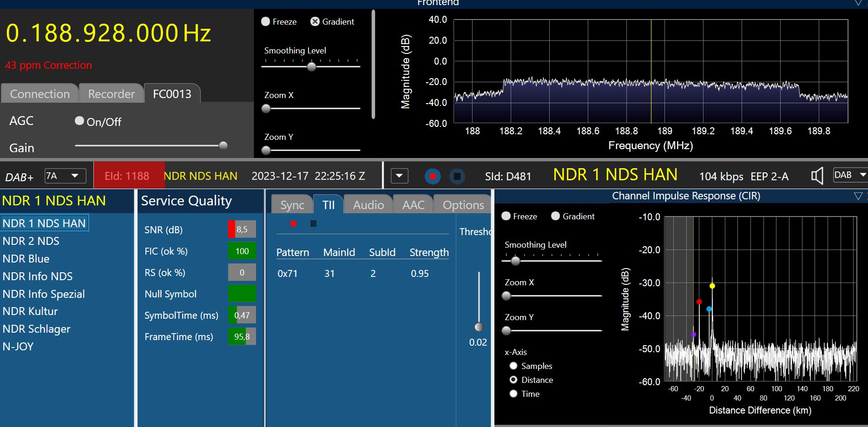Image resolution: width=868 pixels, height=427 pixels.
Task: Select NDR Info NDS service
Action: (37, 276)
